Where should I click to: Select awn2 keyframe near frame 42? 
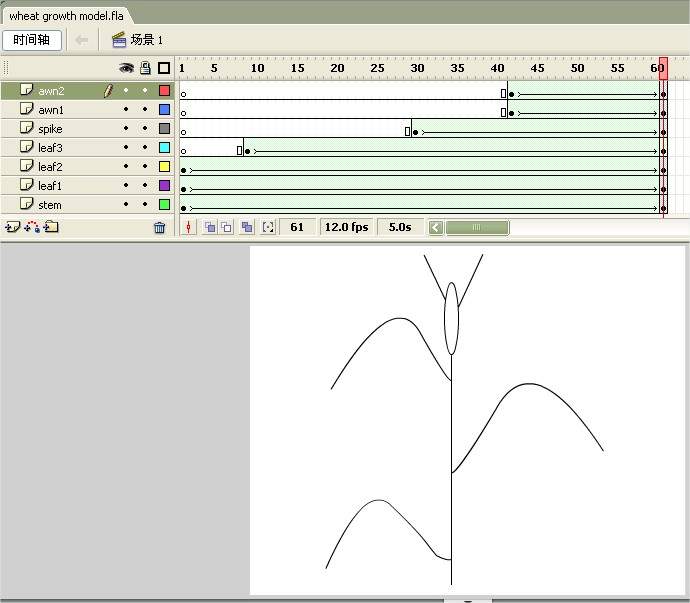point(511,94)
